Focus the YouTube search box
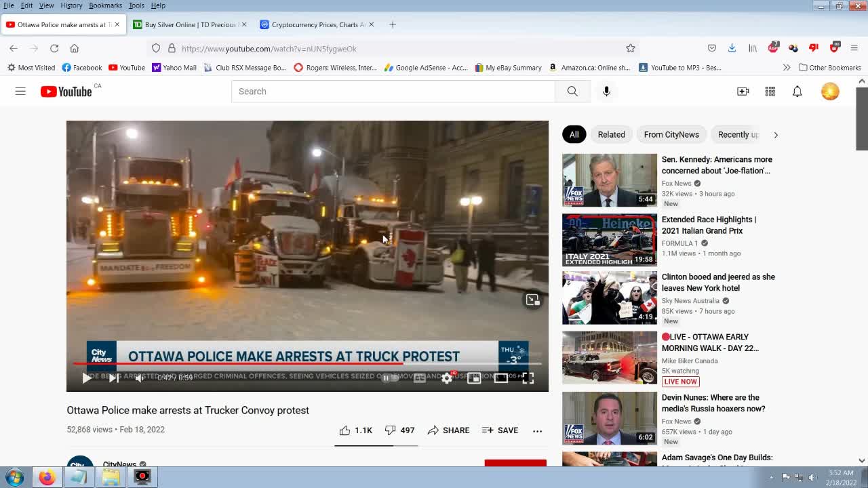This screenshot has height=488, width=868. point(393,91)
